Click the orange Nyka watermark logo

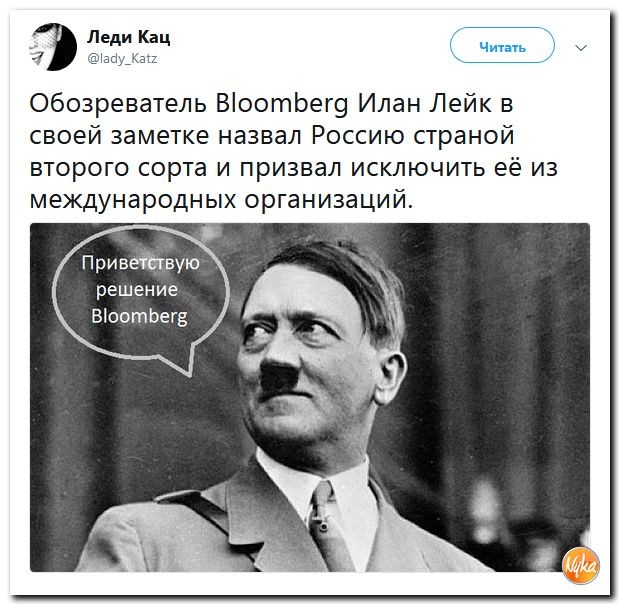(581, 566)
